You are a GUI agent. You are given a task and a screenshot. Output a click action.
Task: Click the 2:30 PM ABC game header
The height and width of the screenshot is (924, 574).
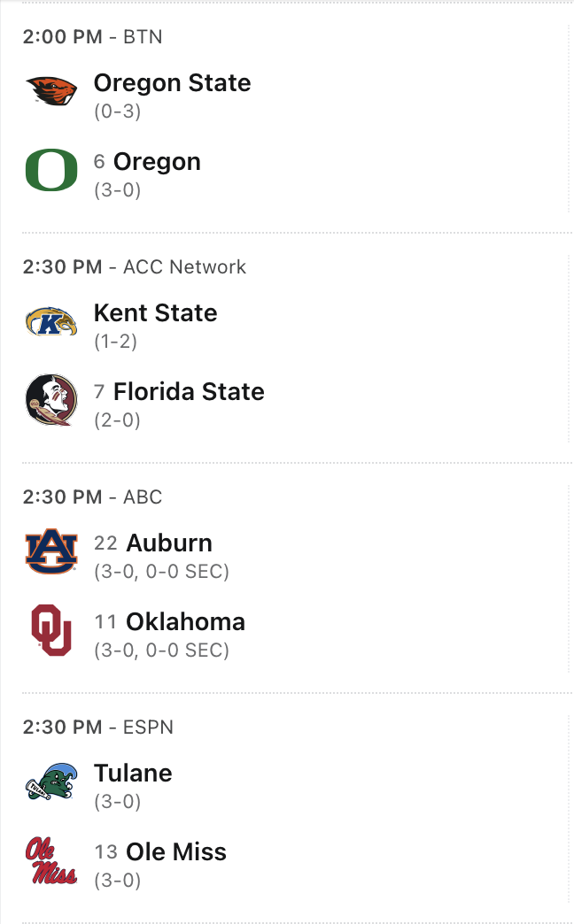coord(92,497)
